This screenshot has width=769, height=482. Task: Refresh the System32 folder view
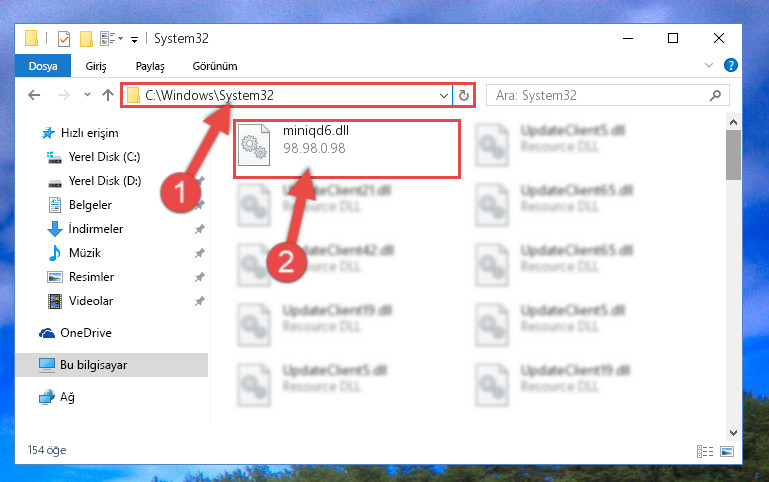click(463, 95)
